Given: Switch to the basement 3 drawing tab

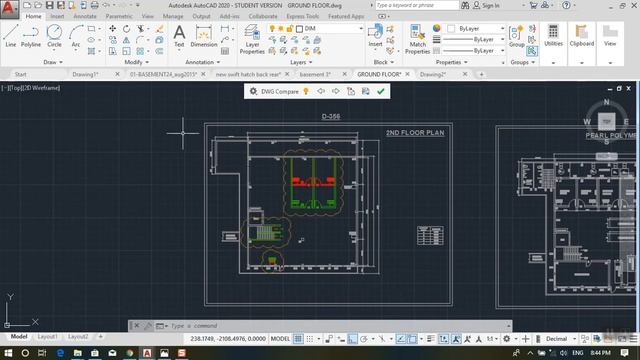Looking at the screenshot, I should [x=315, y=74].
